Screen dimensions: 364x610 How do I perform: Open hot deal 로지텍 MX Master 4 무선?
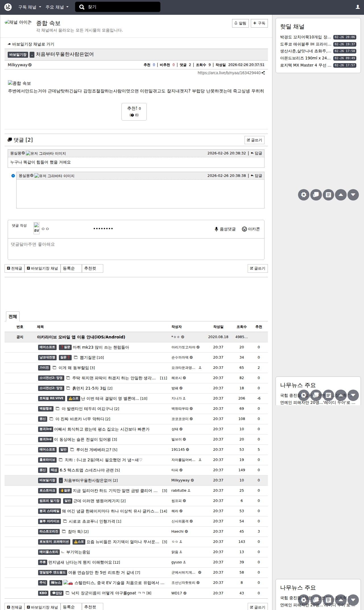coord(305,65)
